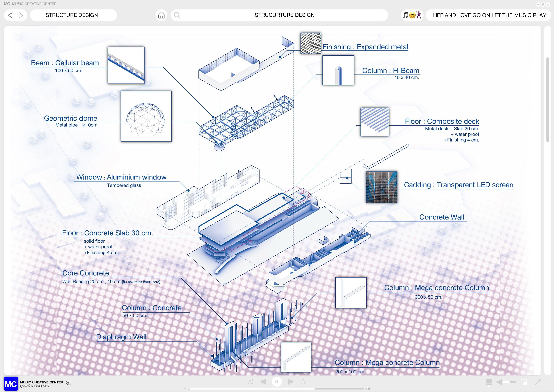The height and width of the screenshot is (392, 554).
Task: Adjust the volume slider
Action: click(509, 382)
